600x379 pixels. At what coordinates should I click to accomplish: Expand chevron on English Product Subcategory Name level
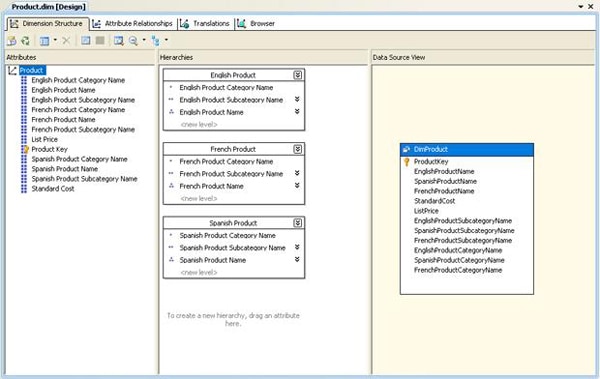tap(297, 100)
